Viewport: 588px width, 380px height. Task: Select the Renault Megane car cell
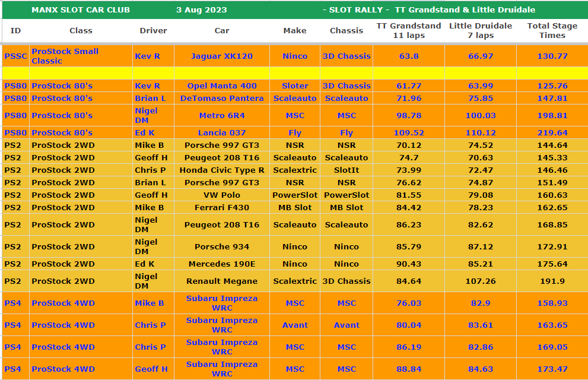pos(221,281)
